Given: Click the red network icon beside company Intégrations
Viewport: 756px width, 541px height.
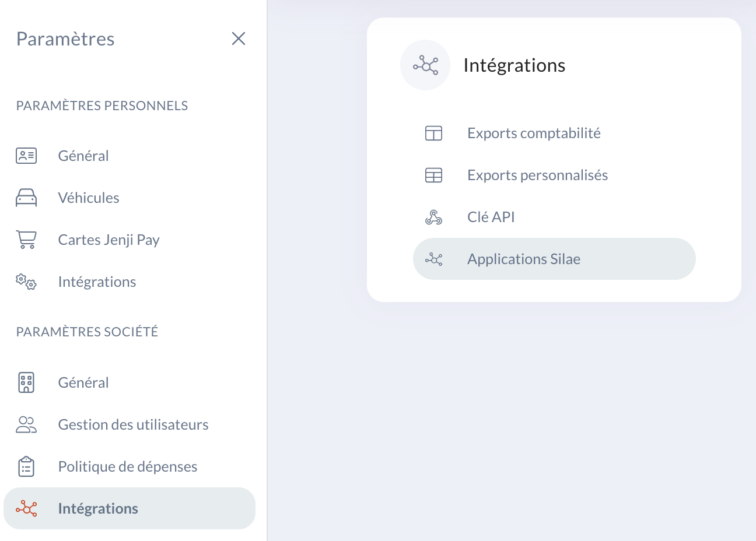Looking at the screenshot, I should point(26,508).
